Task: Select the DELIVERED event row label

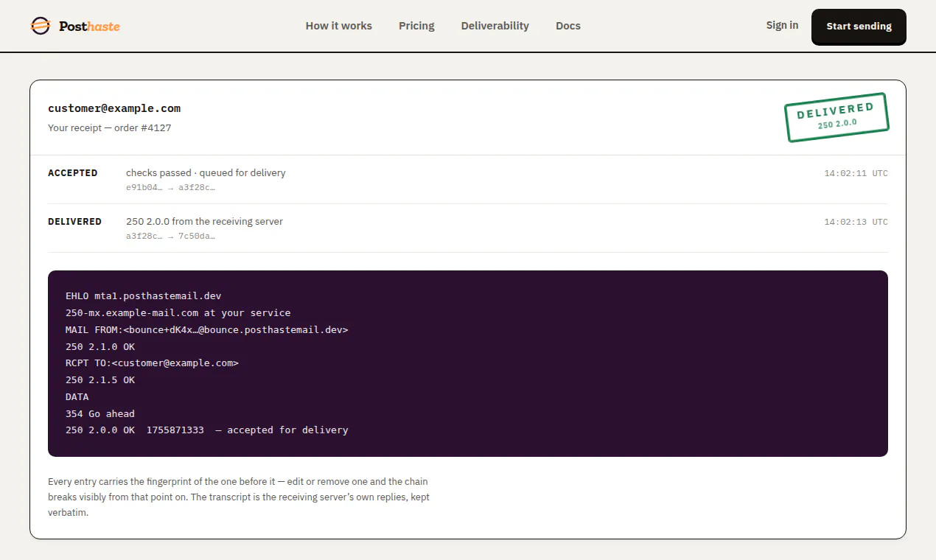Action: [74, 222]
